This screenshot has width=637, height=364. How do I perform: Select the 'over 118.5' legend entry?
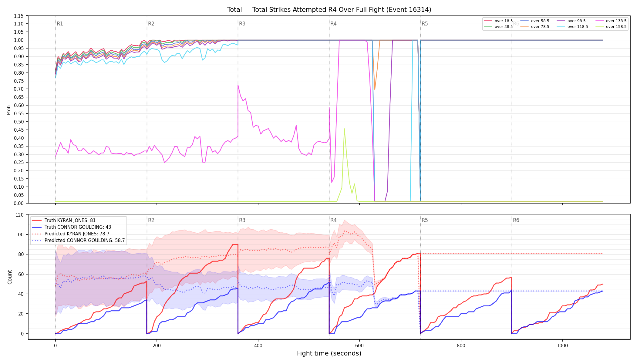[572, 27]
